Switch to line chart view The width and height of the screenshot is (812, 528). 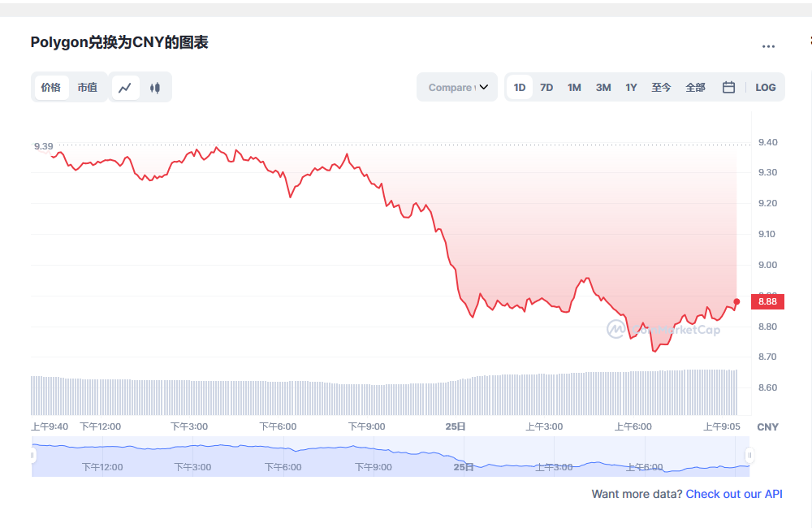pos(125,88)
